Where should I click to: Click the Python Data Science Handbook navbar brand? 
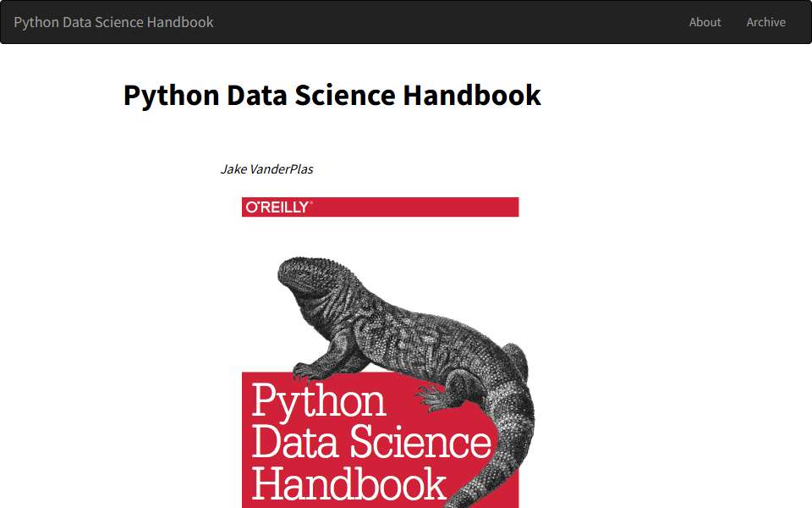(113, 22)
